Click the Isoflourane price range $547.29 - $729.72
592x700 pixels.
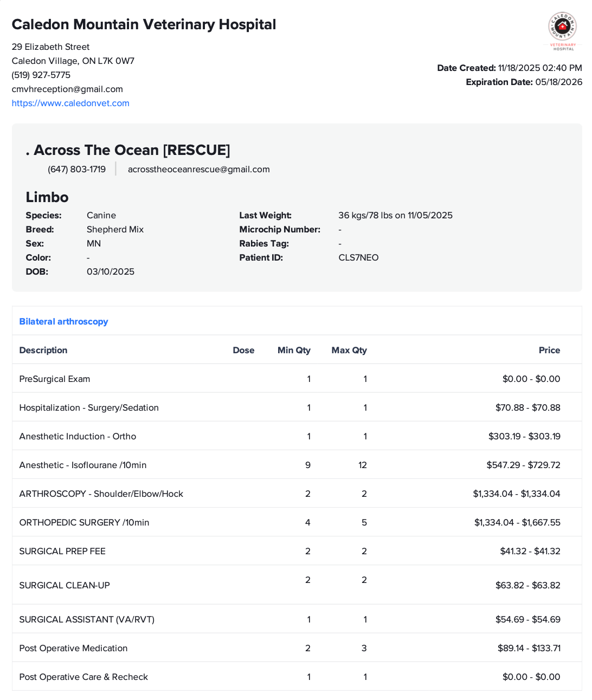click(x=523, y=465)
